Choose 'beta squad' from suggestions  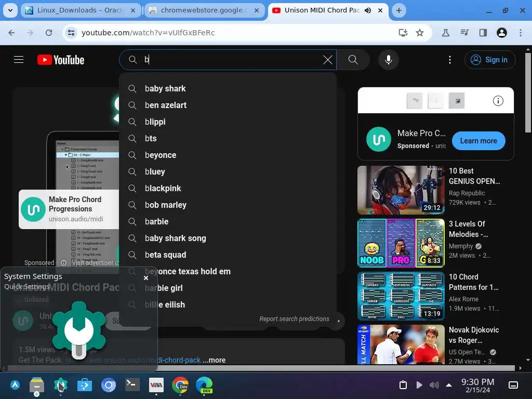click(228, 255)
